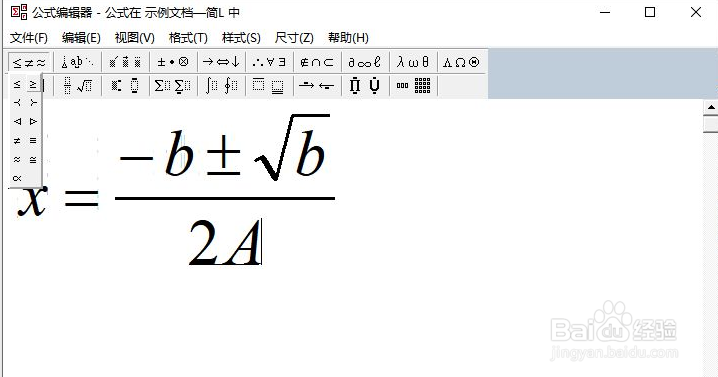718x377 pixels.
Task: Click the equation editor app icon in title bar
Action: pos(19,12)
